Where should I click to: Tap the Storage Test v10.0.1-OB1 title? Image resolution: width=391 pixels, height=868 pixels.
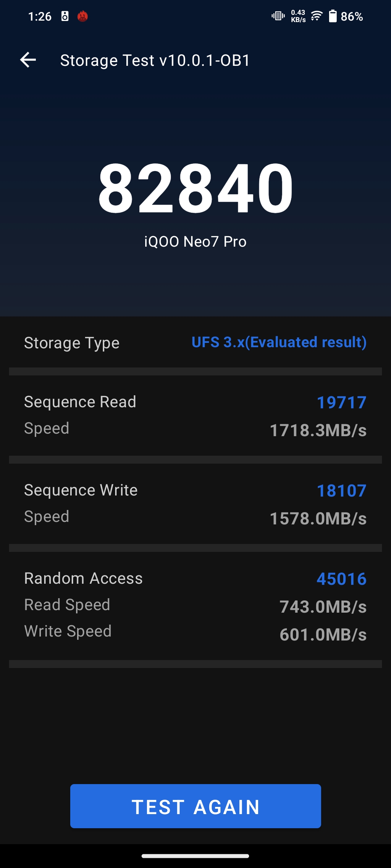pos(155,60)
